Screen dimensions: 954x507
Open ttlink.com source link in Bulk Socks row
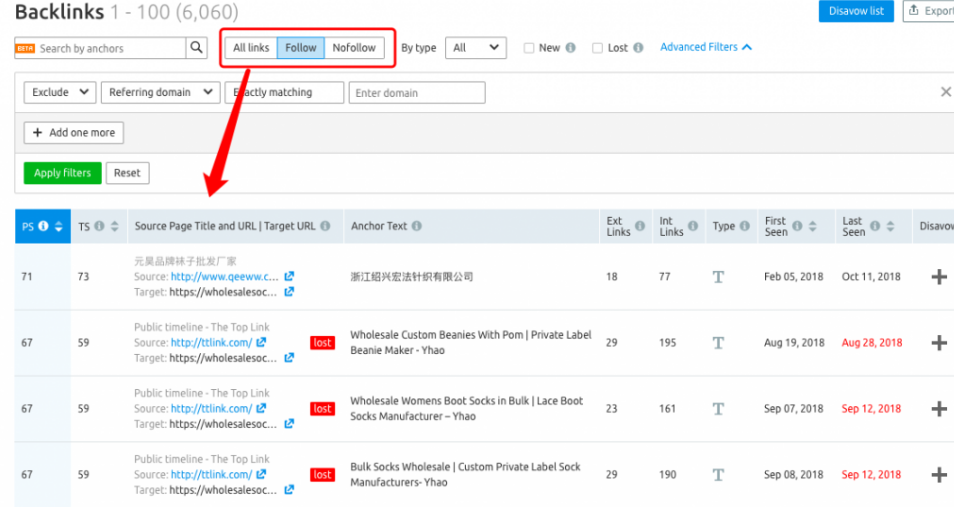tap(211, 474)
